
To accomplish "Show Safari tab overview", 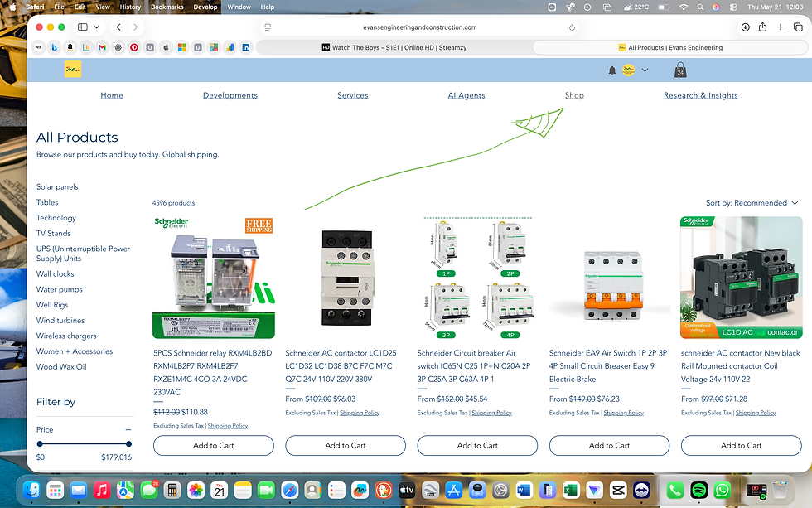I will tap(798, 27).
